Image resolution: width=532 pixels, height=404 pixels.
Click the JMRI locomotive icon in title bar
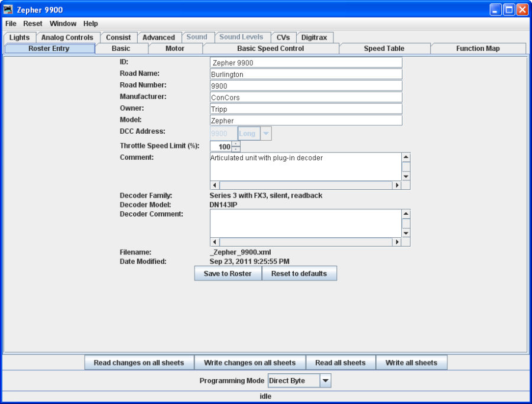[8, 9]
